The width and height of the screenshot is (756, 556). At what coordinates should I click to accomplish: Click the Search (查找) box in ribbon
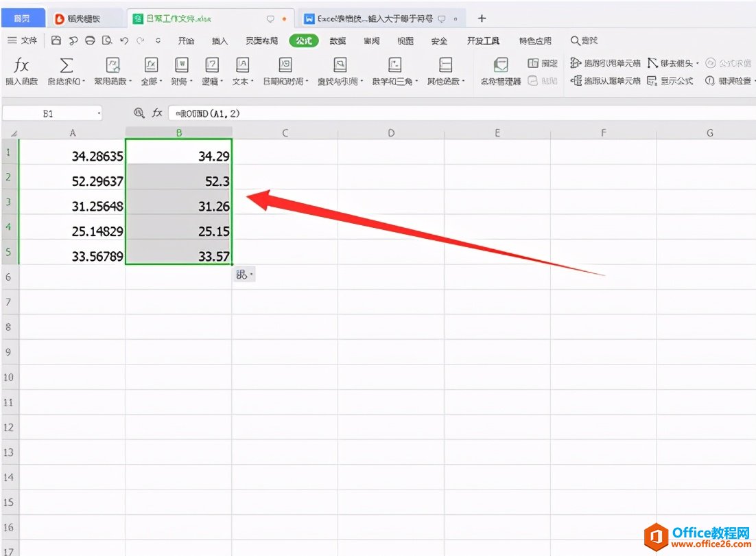(584, 40)
